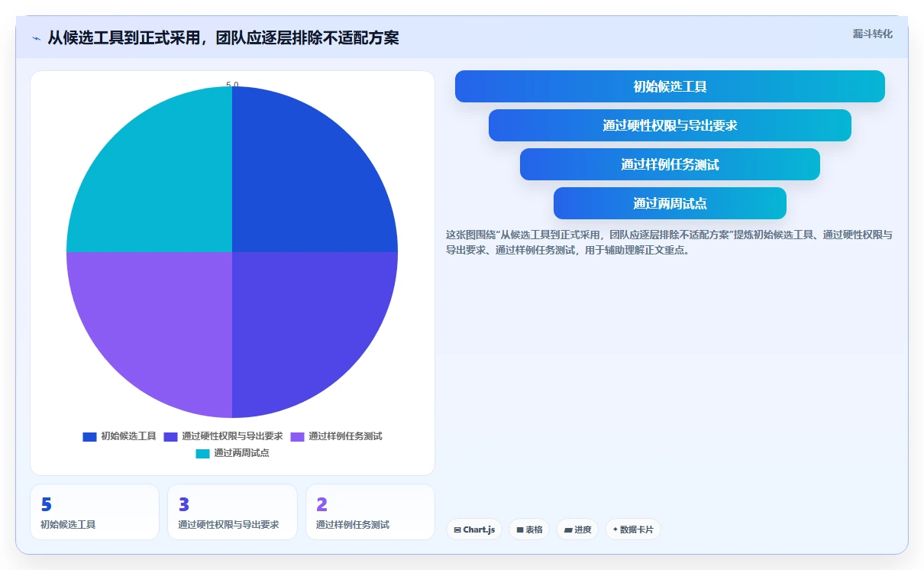Click the 通过两周试点 funnel bar
The height and width of the screenshot is (570, 924).
[670, 203]
